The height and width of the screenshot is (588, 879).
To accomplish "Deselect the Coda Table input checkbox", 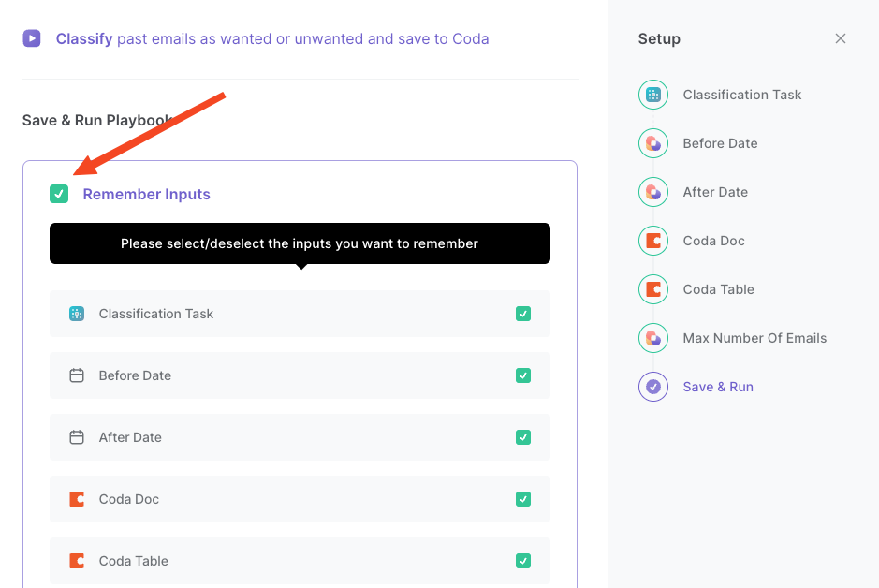I will [x=523, y=561].
